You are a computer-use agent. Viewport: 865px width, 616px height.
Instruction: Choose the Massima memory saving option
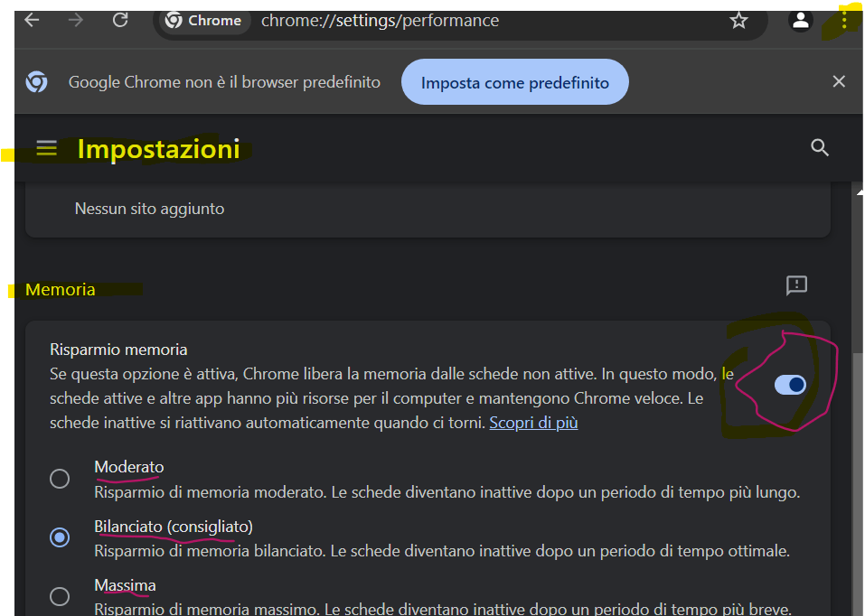tap(60, 596)
